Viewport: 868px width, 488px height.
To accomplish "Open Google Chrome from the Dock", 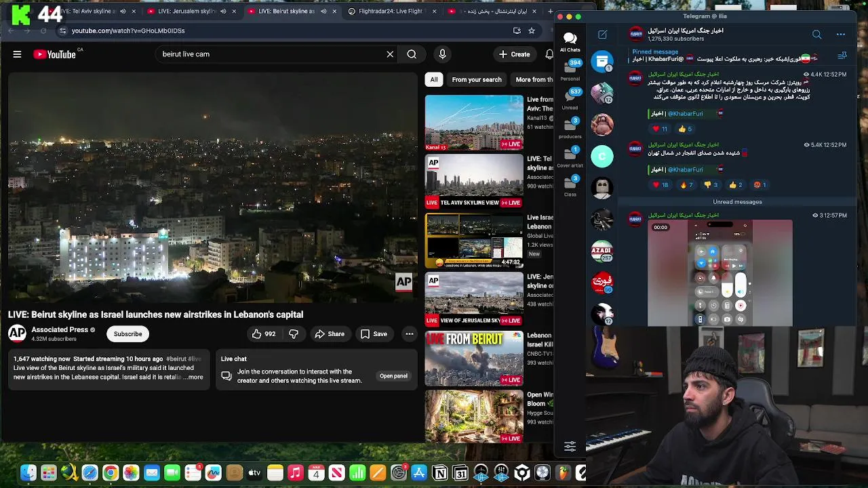I will click(110, 473).
